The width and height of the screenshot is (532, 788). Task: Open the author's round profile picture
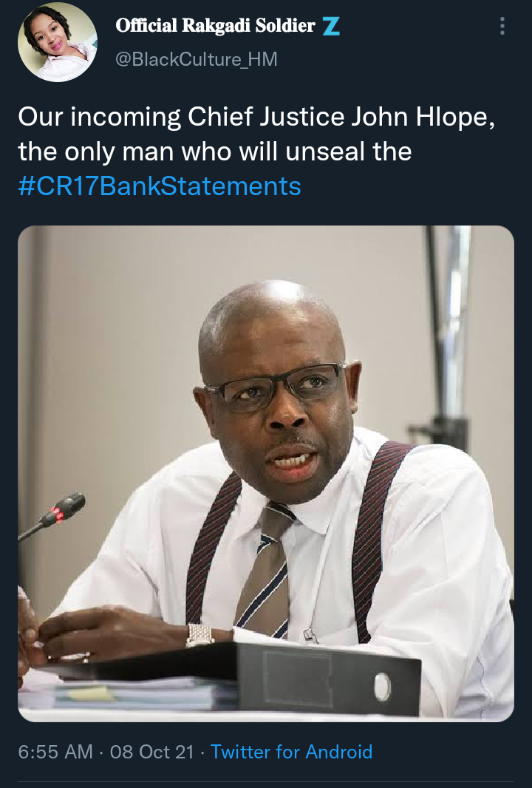click(x=58, y=41)
